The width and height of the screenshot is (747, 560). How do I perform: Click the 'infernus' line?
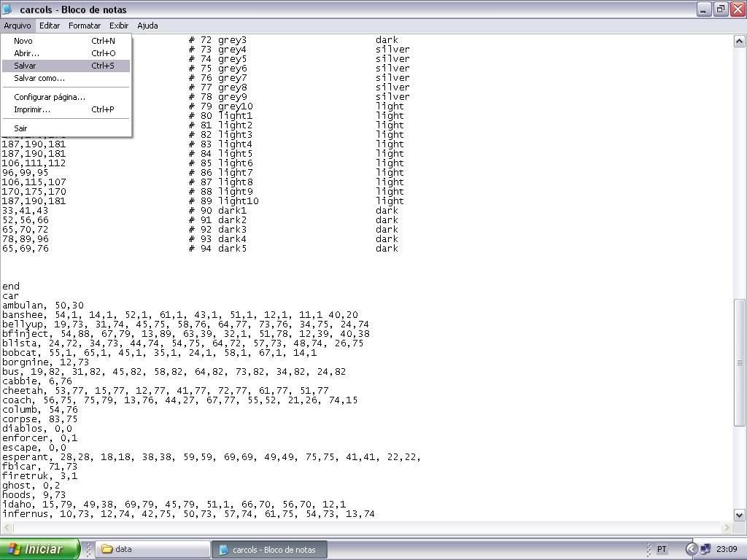tap(189, 515)
